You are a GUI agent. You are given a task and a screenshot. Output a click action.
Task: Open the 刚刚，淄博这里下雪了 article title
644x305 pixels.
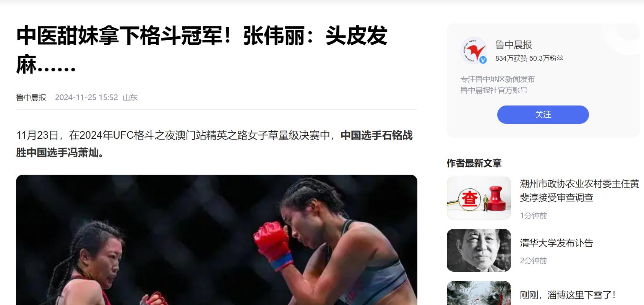(x=568, y=295)
